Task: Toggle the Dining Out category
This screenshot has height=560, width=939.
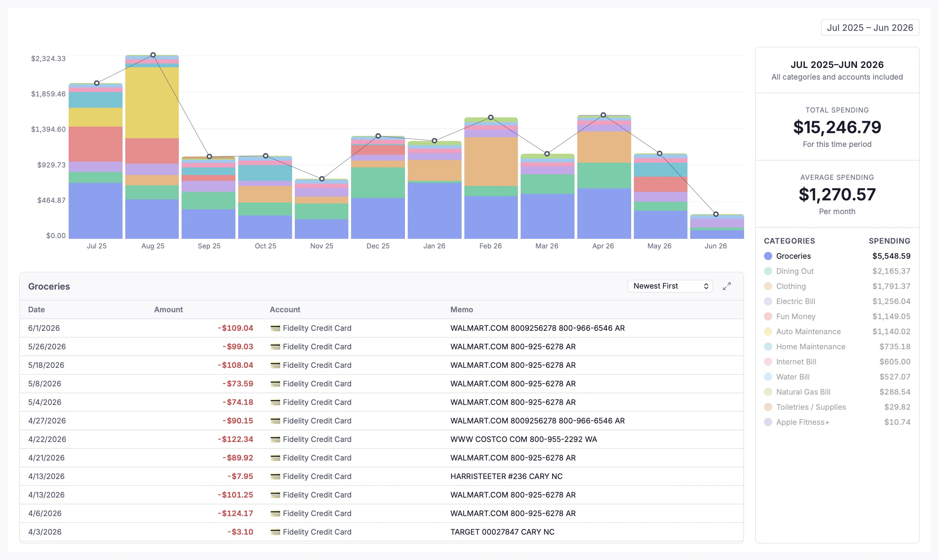Action: tap(837, 271)
